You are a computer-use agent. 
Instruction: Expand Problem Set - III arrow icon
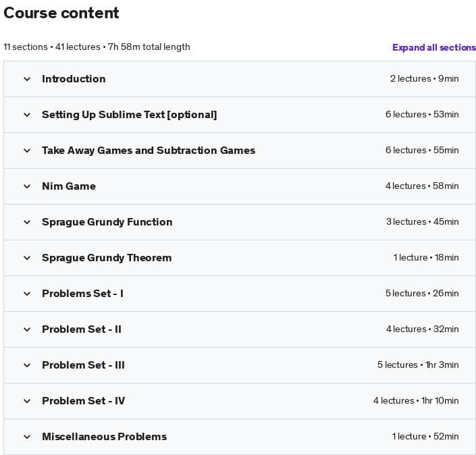click(x=27, y=365)
